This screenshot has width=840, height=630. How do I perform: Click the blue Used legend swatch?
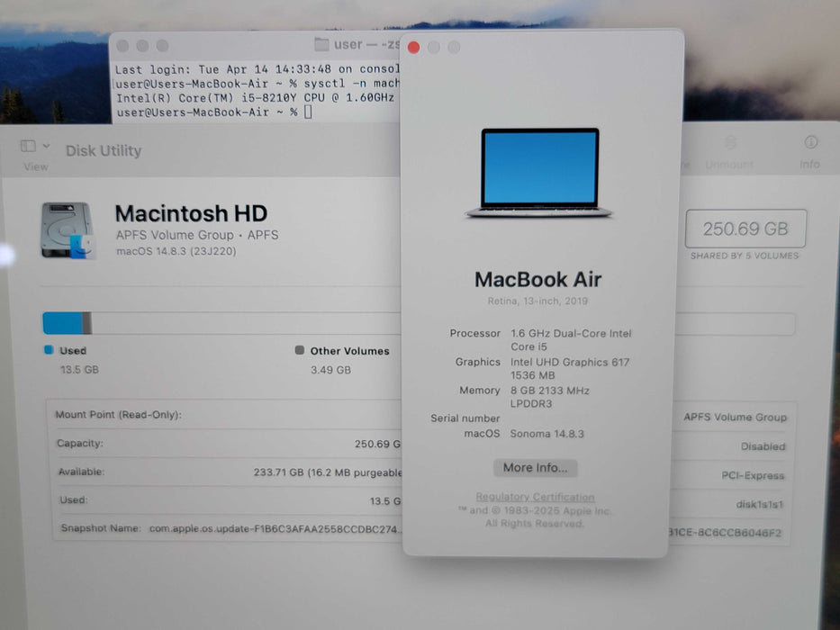(49, 350)
